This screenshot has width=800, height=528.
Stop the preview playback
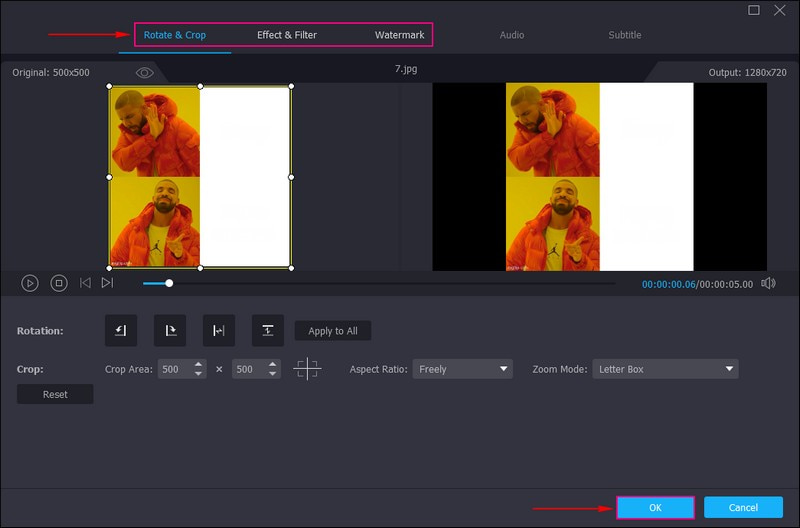(59, 283)
